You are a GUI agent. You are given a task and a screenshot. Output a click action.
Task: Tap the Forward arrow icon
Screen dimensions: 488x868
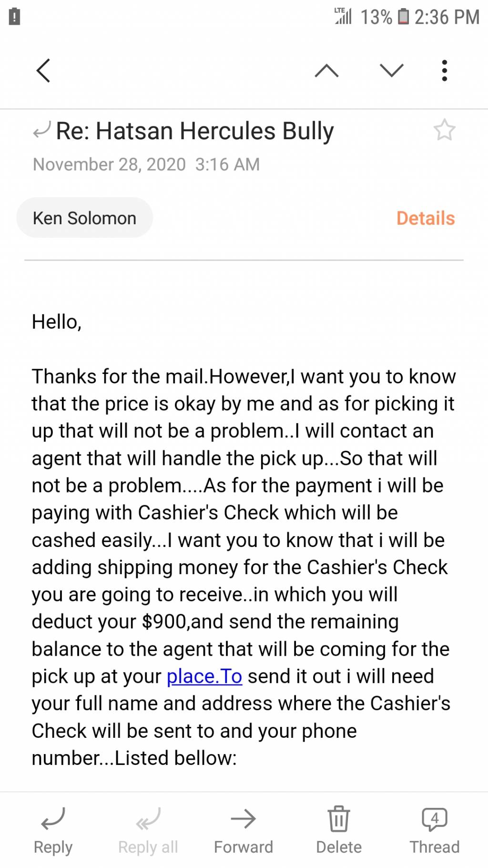point(244,819)
